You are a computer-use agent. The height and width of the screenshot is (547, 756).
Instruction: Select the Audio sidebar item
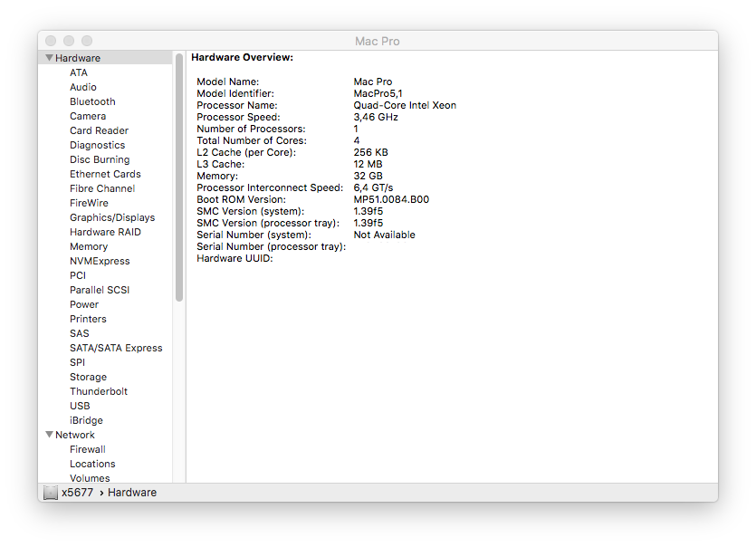pos(83,87)
